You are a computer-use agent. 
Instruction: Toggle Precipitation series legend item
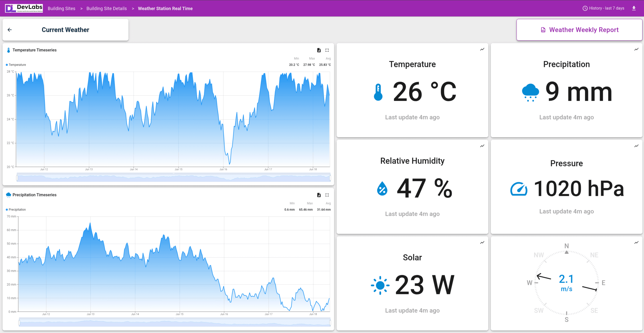tap(16, 210)
